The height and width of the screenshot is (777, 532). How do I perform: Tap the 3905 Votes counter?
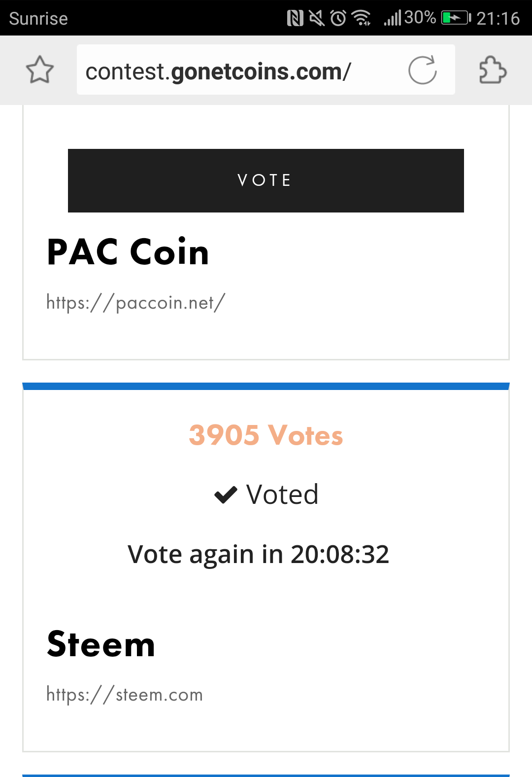[266, 435]
